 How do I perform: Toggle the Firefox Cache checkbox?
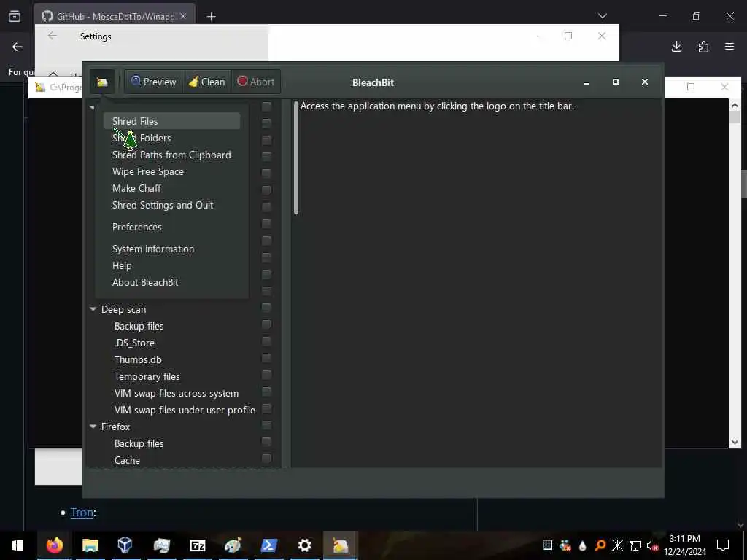point(267,459)
